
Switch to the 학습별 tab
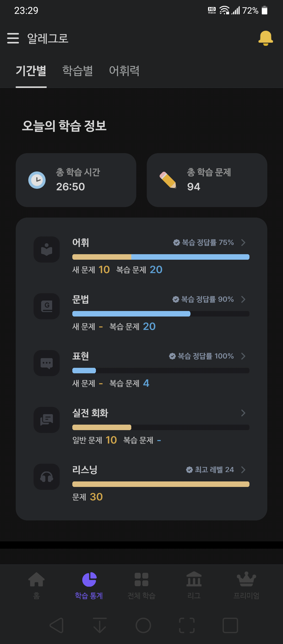coord(78,71)
